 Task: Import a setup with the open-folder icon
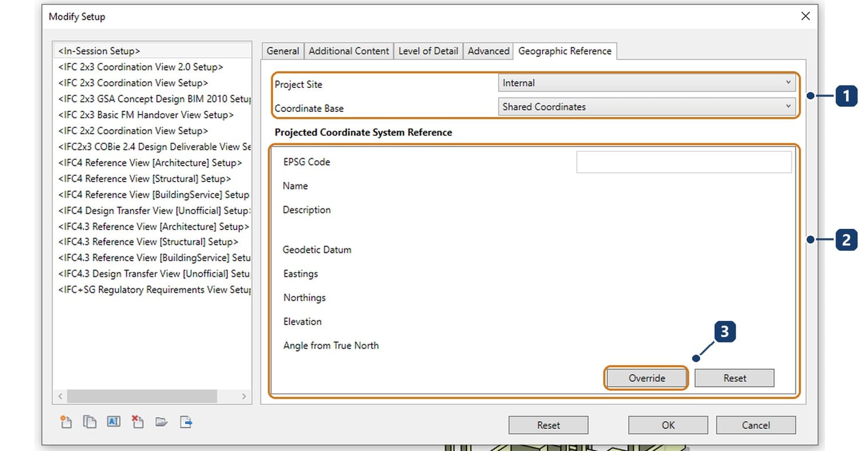click(x=162, y=422)
